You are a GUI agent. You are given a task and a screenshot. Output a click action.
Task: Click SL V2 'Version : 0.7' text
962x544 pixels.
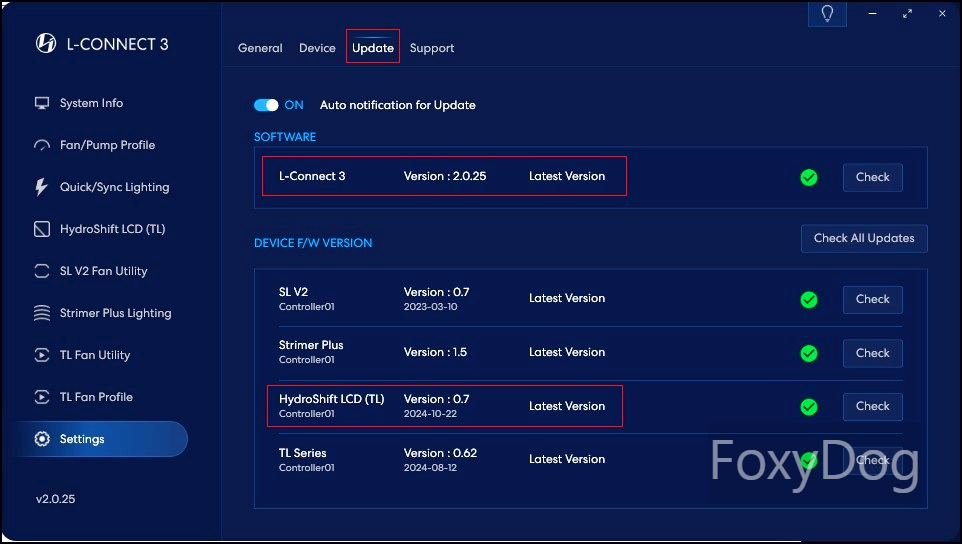pos(436,292)
